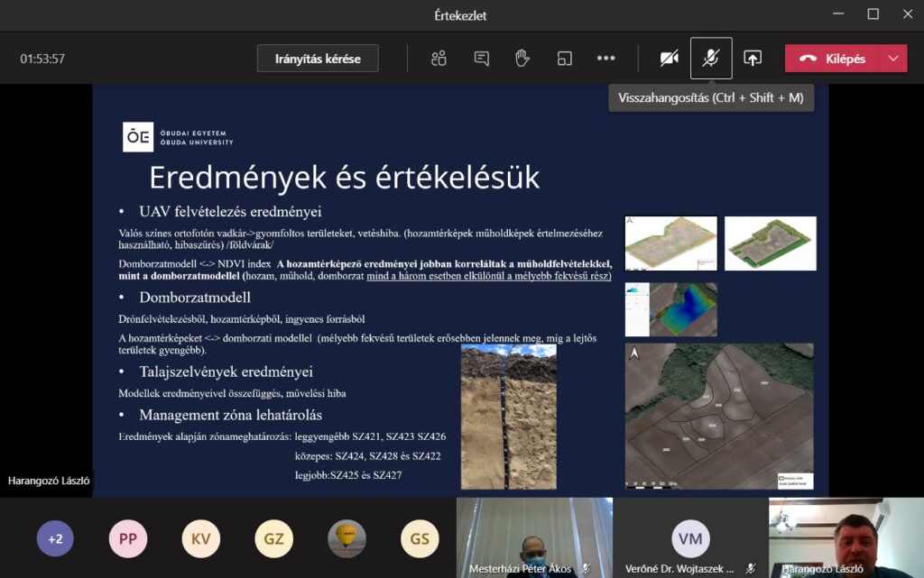Expand the +2 hidden participants bubble
The image size is (924, 578).
[55, 538]
